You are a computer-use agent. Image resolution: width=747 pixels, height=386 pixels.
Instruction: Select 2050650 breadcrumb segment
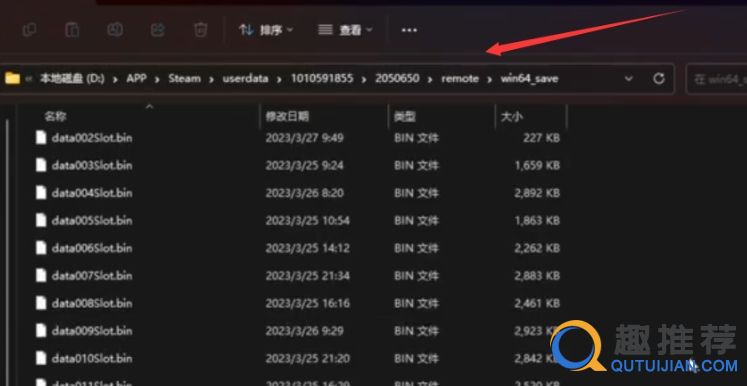pos(397,79)
